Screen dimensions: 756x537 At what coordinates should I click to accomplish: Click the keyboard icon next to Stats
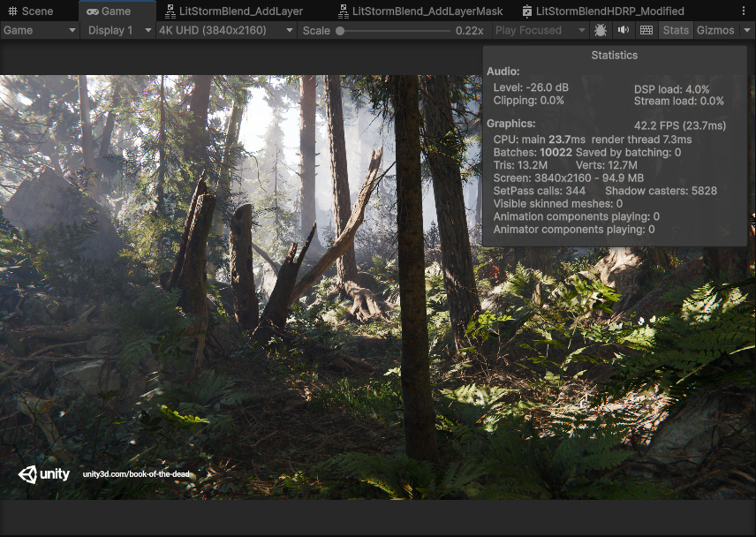coord(647,30)
